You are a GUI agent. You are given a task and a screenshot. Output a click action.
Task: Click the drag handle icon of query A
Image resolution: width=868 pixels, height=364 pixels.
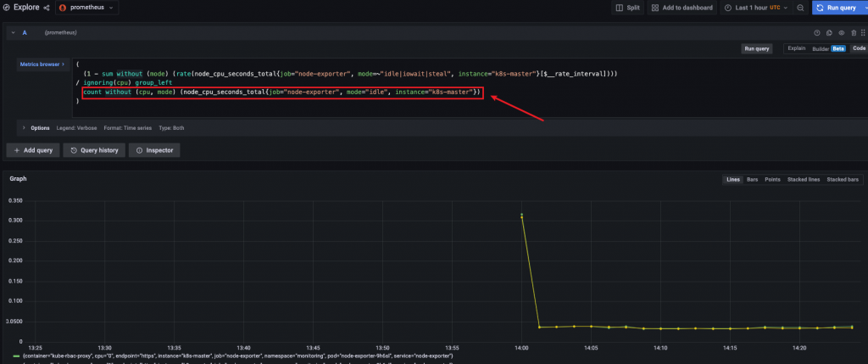click(x=863, y=33)
